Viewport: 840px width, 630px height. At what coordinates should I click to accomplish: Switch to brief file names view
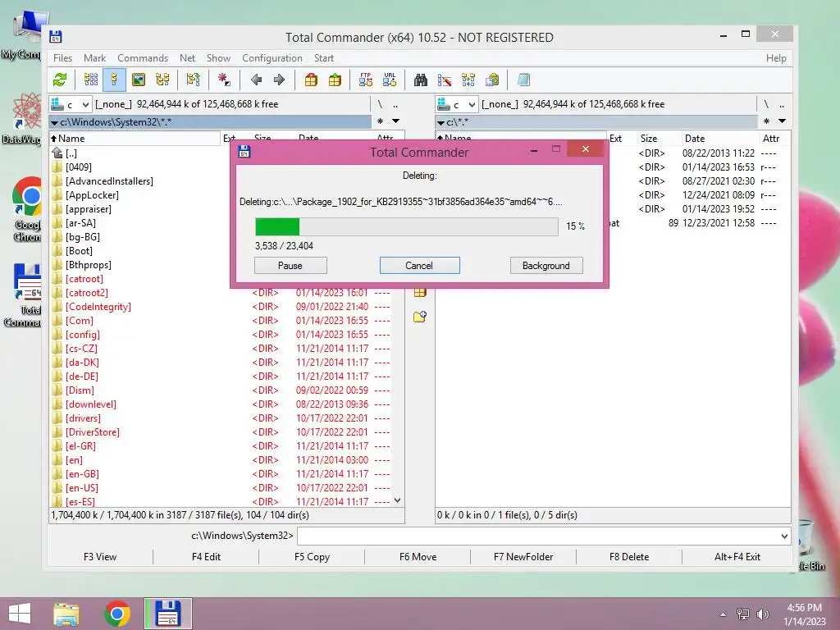91,80
